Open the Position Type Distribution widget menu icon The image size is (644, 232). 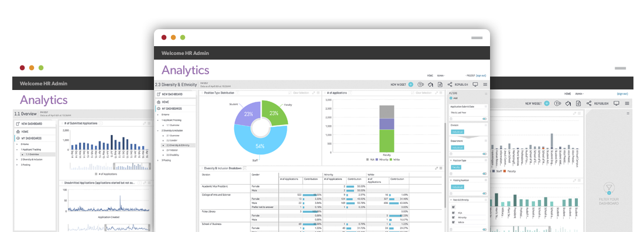pyautogui.click(x=318, y=93)
